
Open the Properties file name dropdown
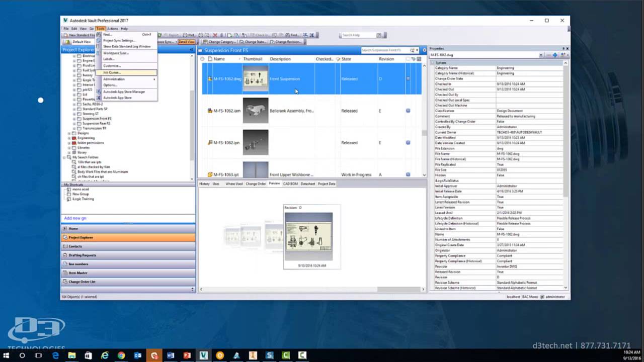coord(541,55)
